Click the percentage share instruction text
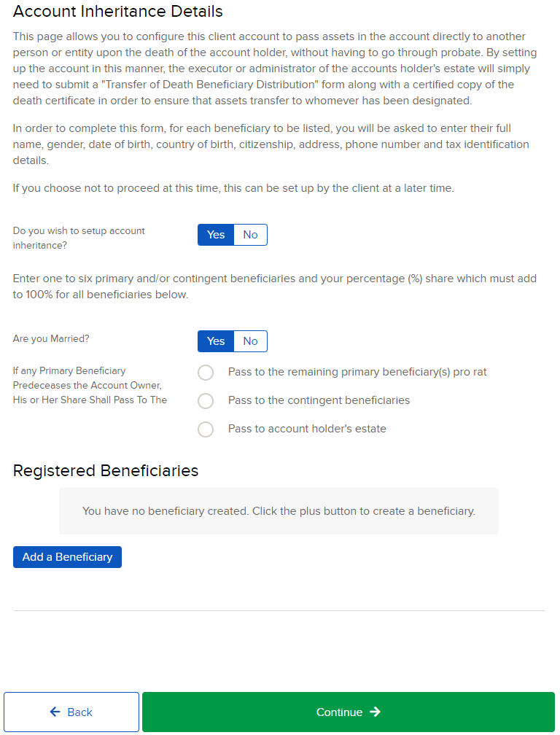This screenshot has width=560, height=735. point(275,287)
